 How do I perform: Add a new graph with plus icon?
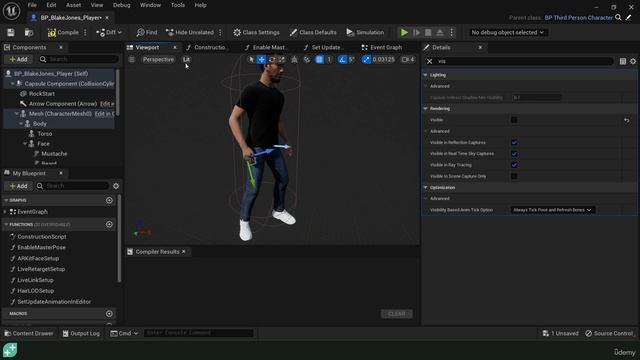(109, 200)
